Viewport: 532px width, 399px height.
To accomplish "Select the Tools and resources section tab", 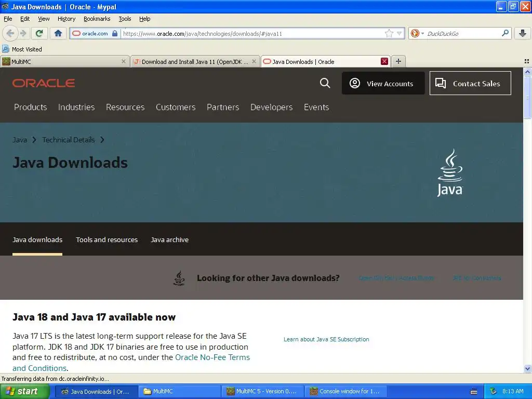I will 107,240.
